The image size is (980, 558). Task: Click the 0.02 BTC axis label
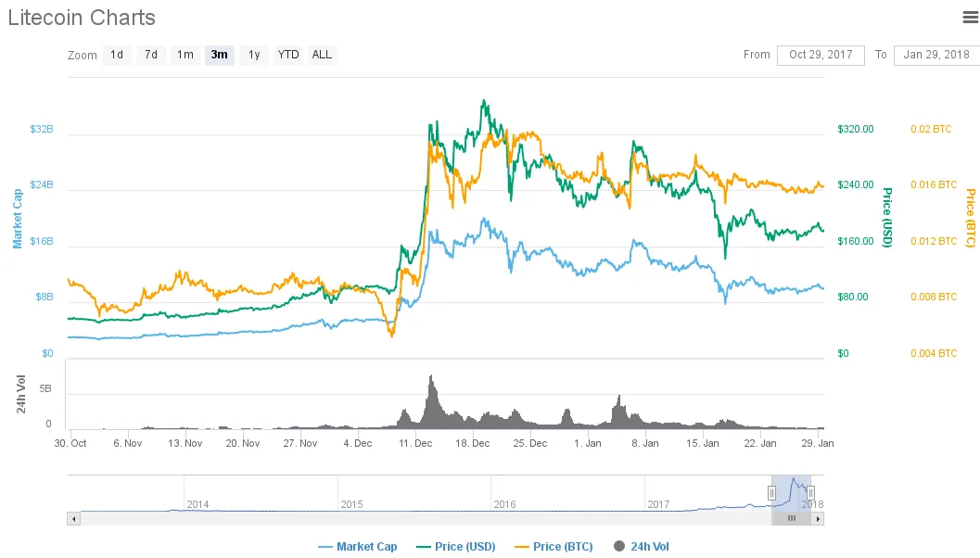pos(931,130)
